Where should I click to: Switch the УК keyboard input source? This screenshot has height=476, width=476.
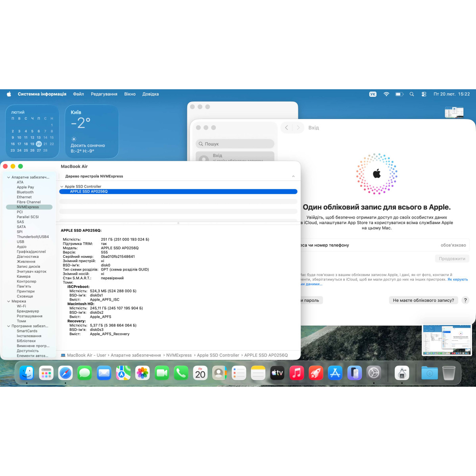[x=373, y=94]
